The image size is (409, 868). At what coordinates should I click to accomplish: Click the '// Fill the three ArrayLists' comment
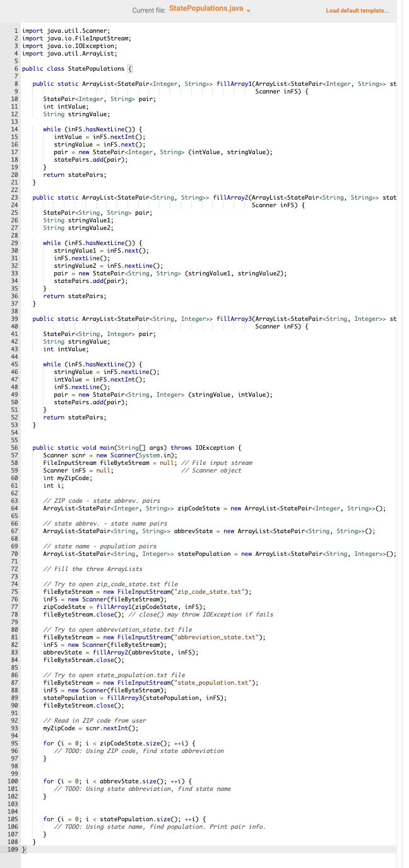point(92,569)
